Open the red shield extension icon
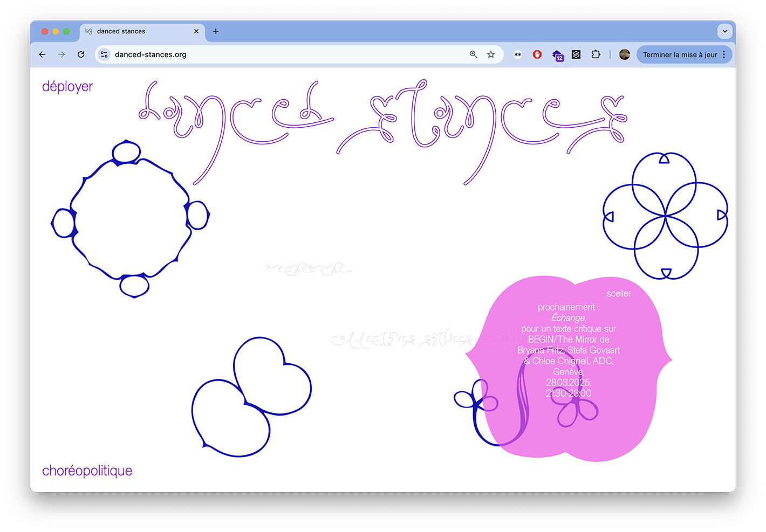The height and width of the screenshot is (532, 766). (537, 54)
